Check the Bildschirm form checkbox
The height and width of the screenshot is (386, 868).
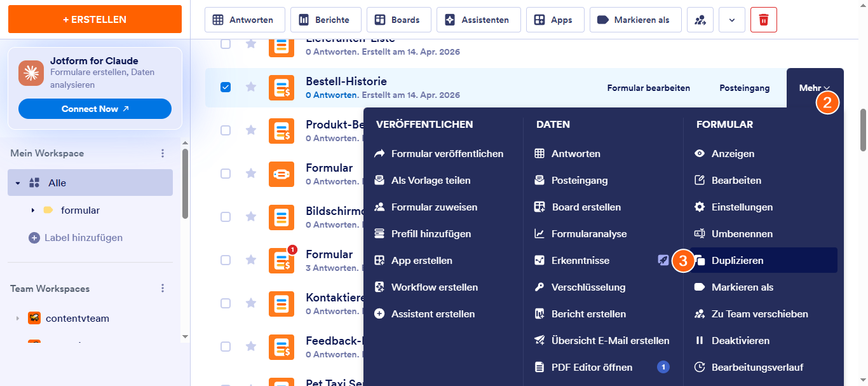[x=226, y=217]
